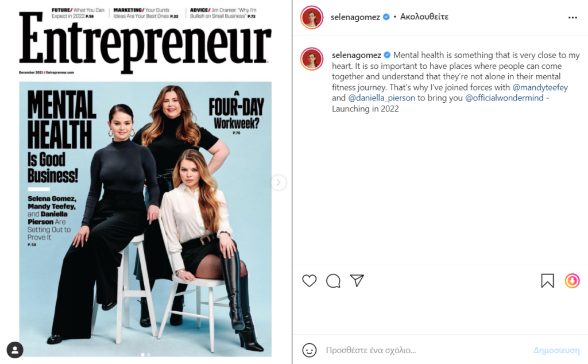Screen dimensions: 588x364
Task: Like the post with the heart icon
Action: point(310,281)
